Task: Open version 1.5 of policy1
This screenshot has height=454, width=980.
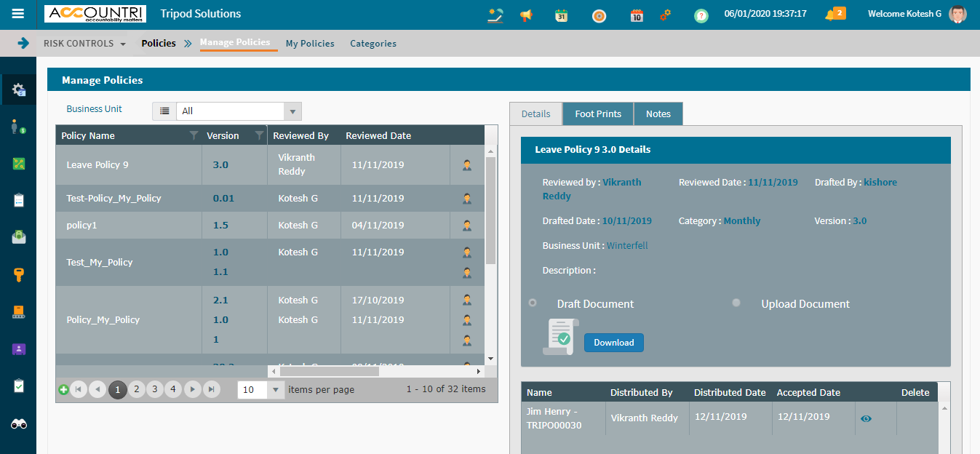Action: point(220,226)
